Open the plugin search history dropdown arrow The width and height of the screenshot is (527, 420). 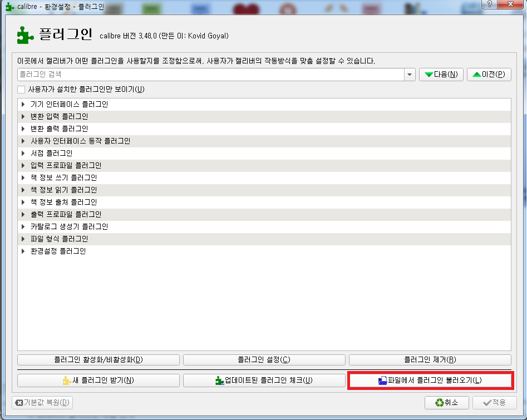coord(410,75)
